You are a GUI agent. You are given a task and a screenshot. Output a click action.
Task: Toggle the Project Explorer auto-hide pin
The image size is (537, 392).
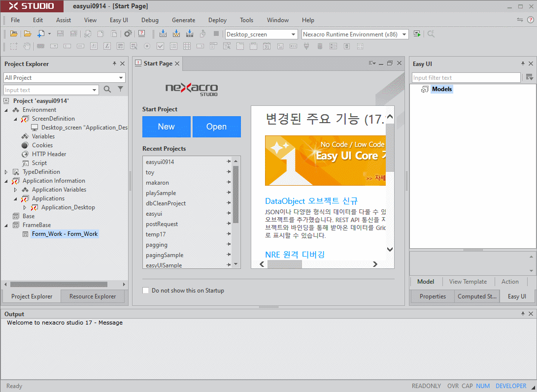coord(115,64)
